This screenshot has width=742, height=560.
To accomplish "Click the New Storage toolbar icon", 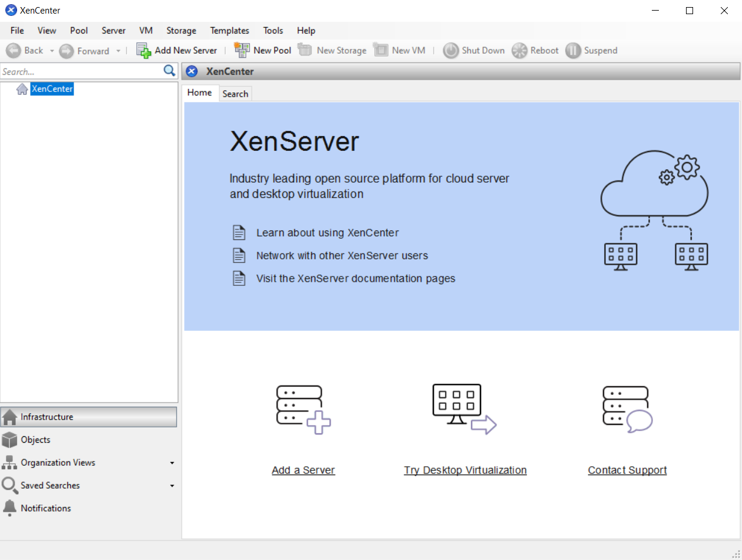I will click(305, 50).
